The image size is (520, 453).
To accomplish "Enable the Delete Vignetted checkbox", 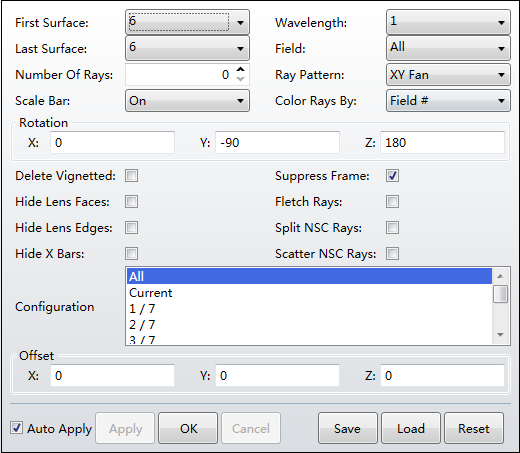I will click(131, 176).
